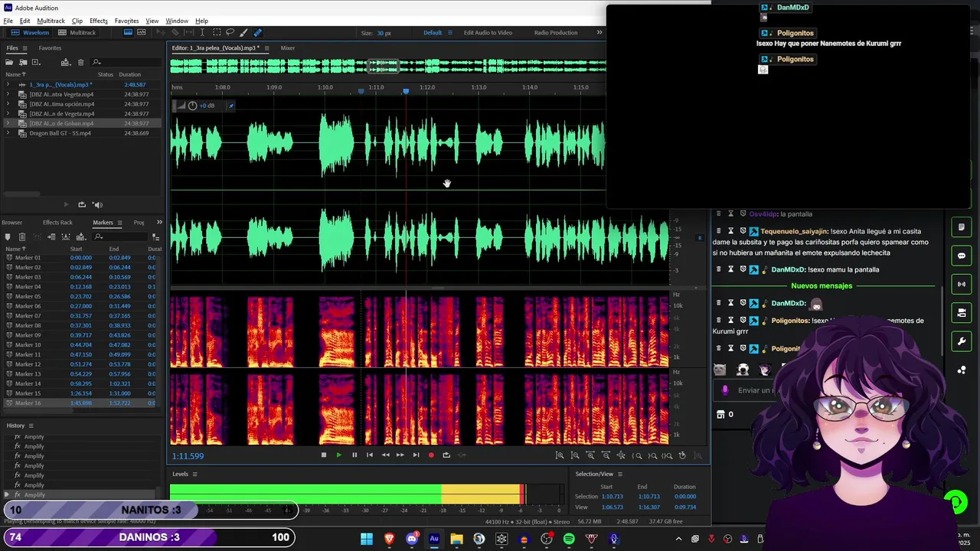Stop playback in transport controls

tap(324, 455)
